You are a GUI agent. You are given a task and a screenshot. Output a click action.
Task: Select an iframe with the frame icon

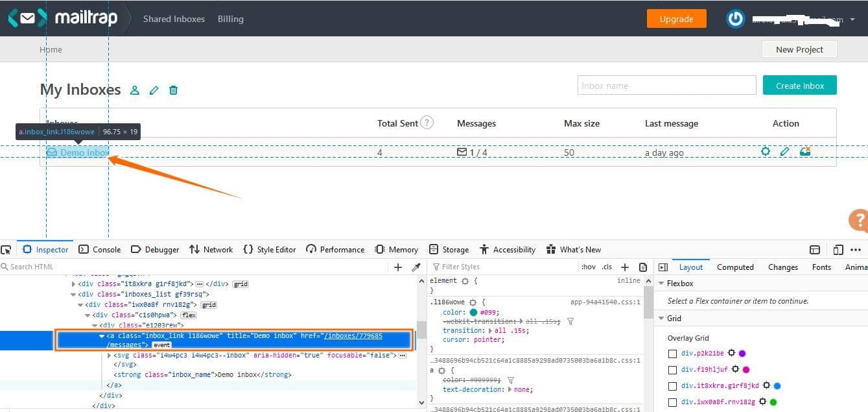[815, 250]
